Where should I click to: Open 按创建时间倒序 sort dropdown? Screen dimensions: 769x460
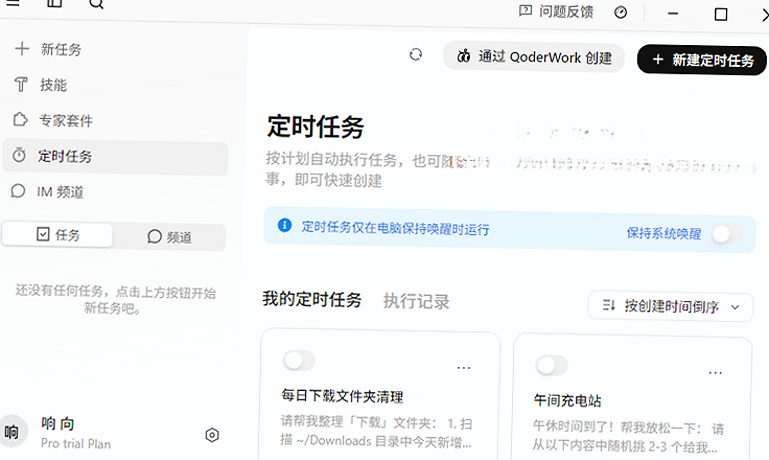(x=670, y=307)
